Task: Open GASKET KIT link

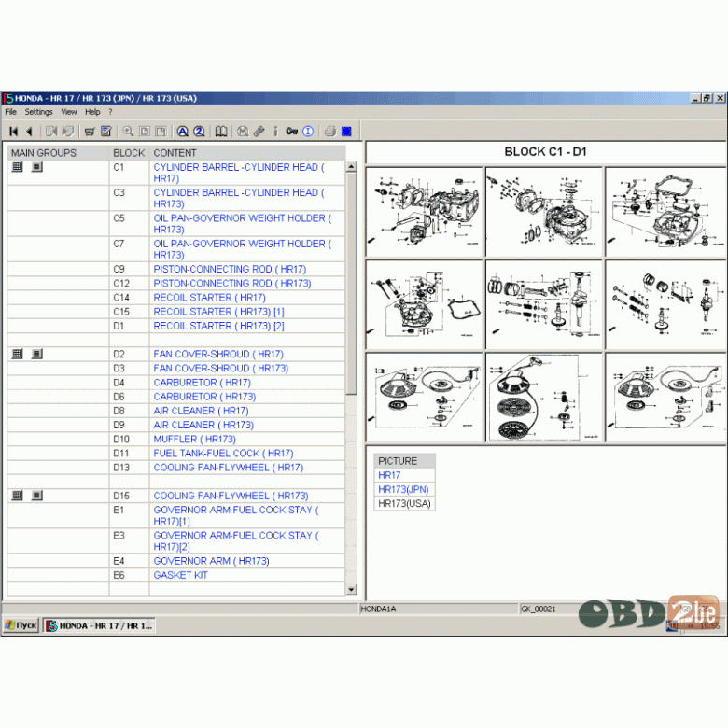Action: click(x=180, y=575)
